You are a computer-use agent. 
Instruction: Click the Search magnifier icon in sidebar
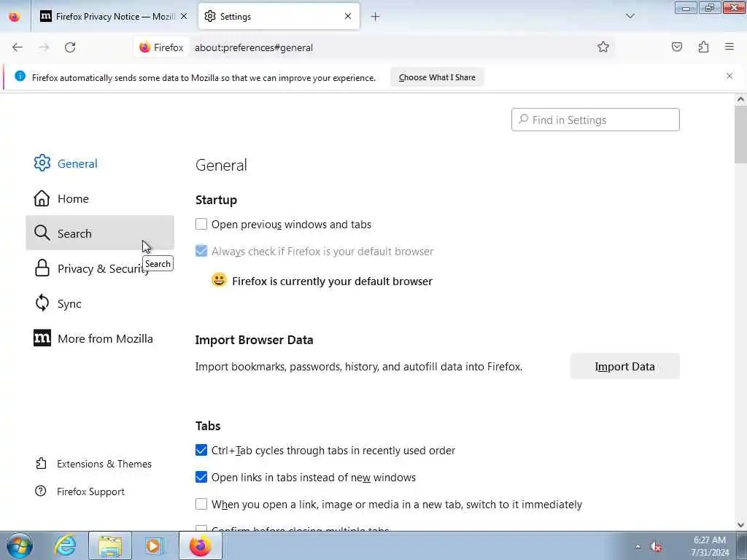click(42, 233)
